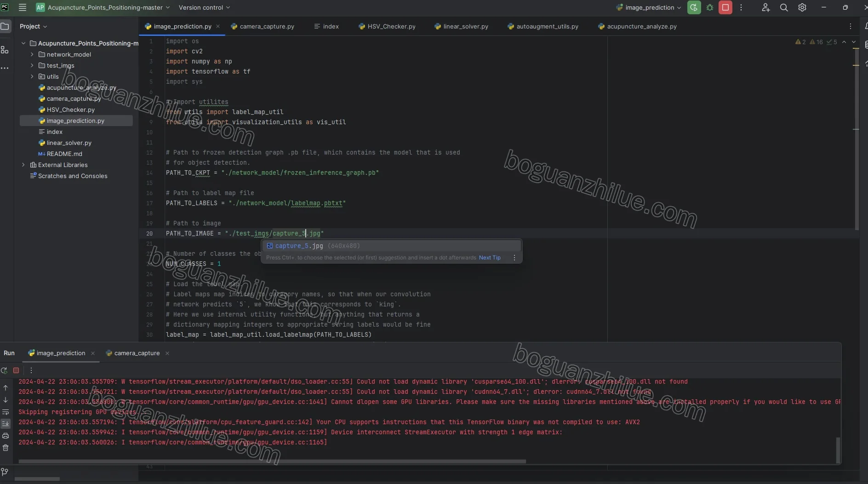Click the Rerun image_prediction icon in toolbar

tap(694, 7)
